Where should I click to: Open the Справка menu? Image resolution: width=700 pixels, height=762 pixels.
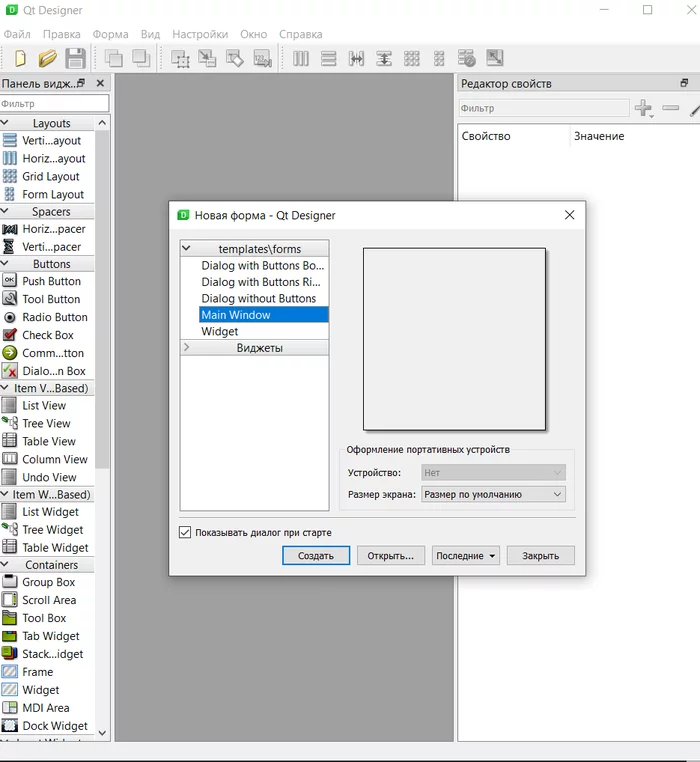pyautogui.click(x=300, y=34)
